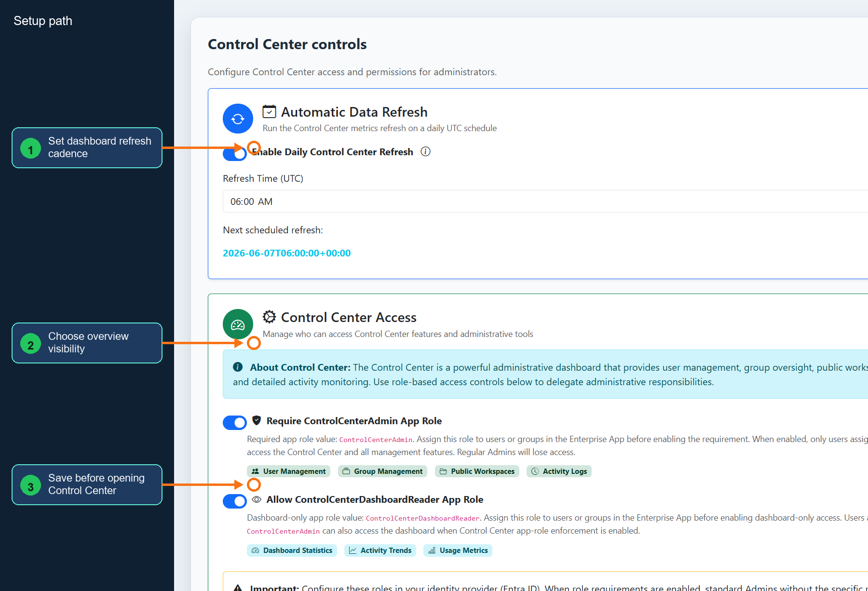Click the Group Management badge
868x591 pixels.
[x=383, y=471]
